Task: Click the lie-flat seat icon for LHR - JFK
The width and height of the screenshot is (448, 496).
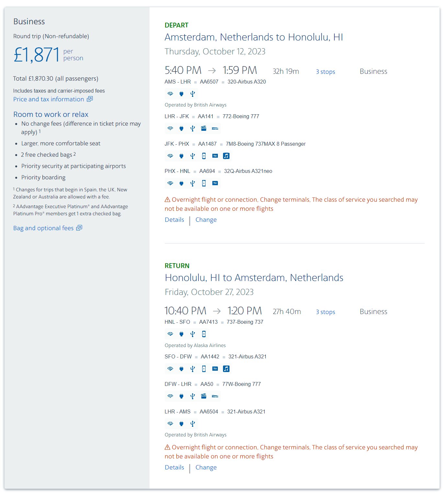Action: (215, 129)
